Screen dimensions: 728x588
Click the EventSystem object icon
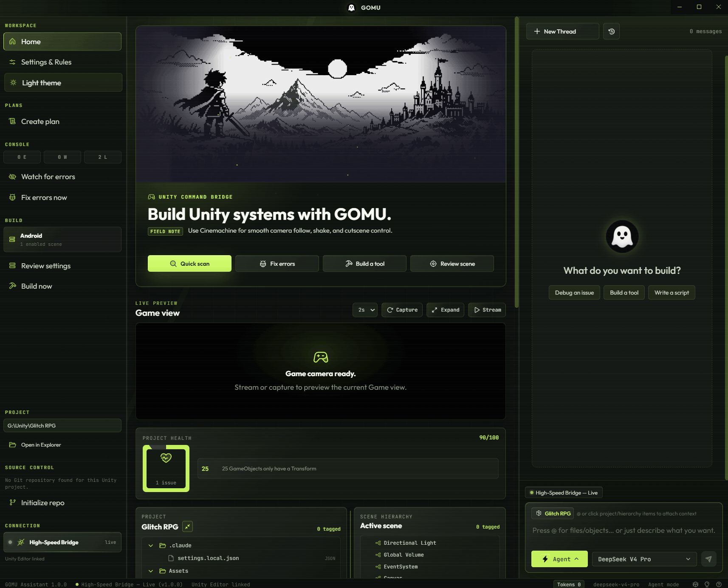pos(378,567)
